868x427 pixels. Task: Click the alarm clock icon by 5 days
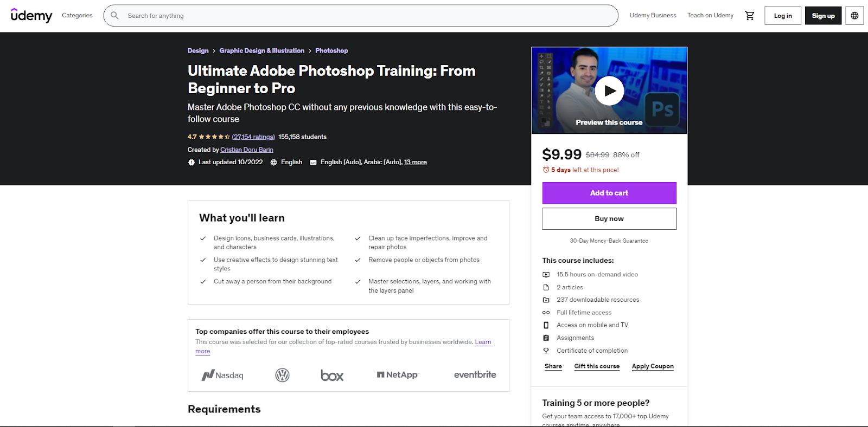tap(546, 170)
